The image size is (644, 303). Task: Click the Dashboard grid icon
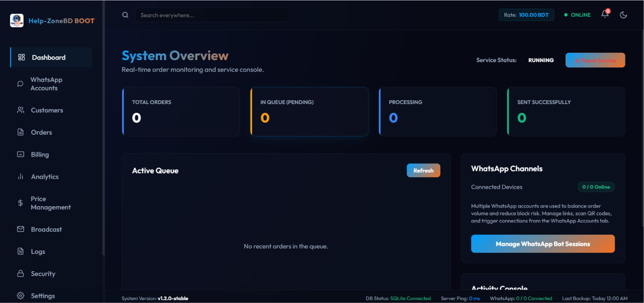coord(21,57)
